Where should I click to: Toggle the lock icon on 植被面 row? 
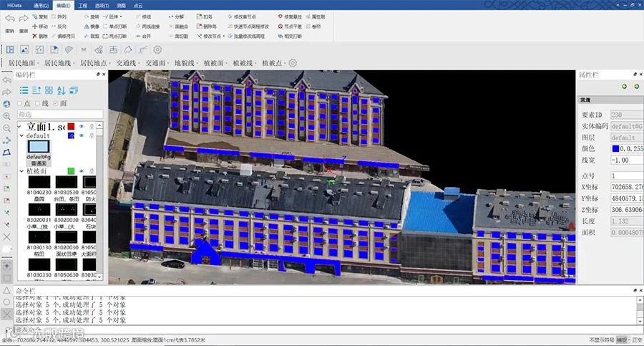(92, 170)
